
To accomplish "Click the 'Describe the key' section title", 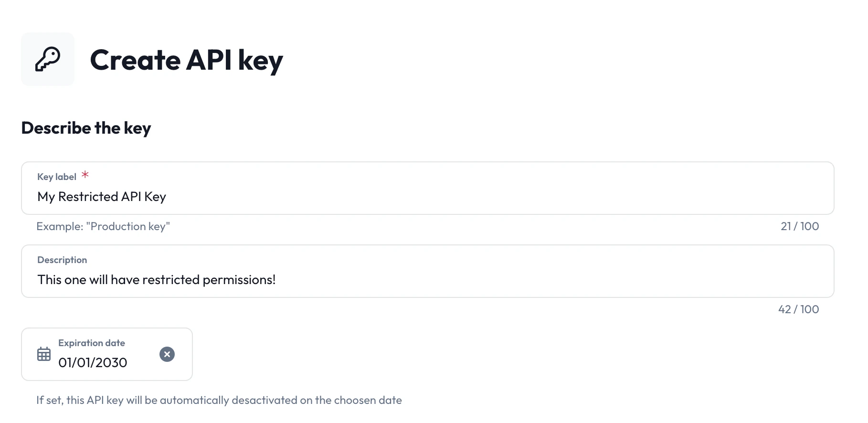I will pyautogui.click(x=85, y=127).
